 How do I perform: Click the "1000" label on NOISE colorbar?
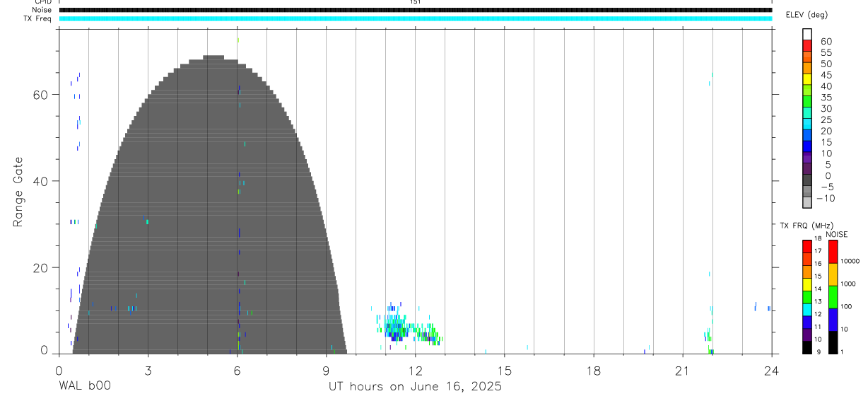pos(849,284)
